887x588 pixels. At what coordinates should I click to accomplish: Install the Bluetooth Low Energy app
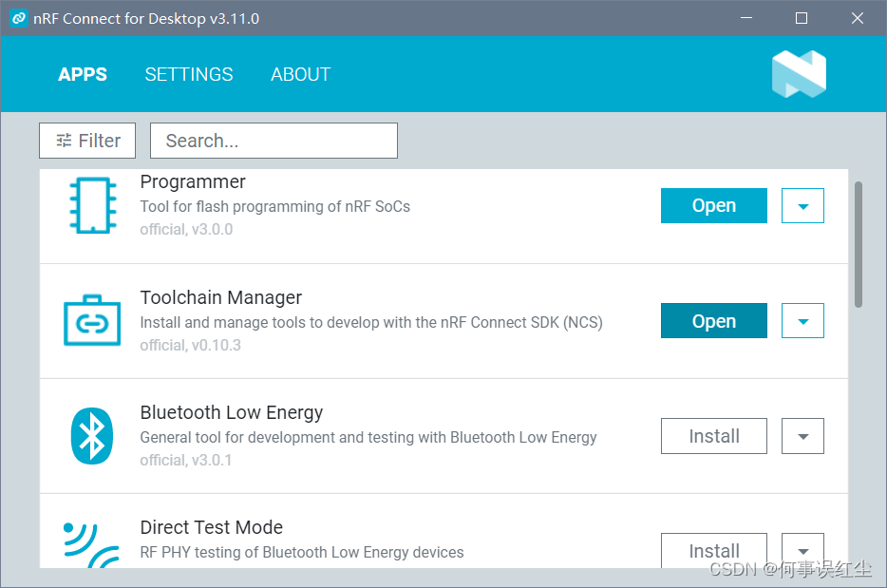(x=713, y=436)
